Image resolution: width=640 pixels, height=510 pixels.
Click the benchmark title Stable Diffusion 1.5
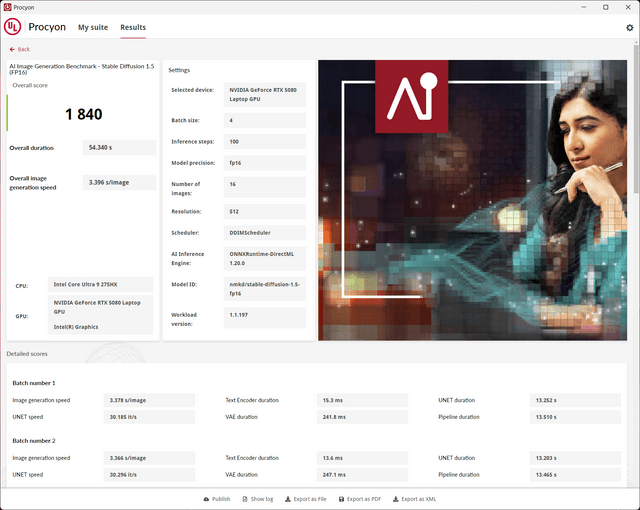point(82,69)
